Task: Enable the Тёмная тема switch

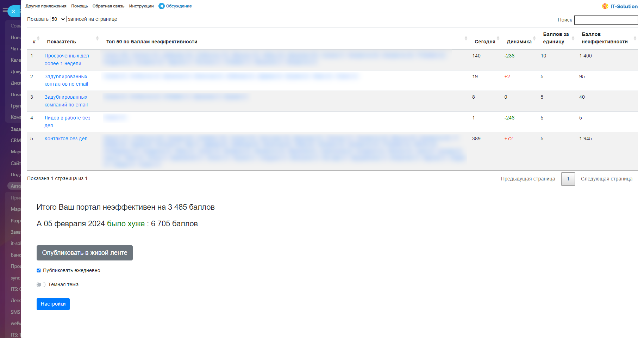Action: click(41, 285)
